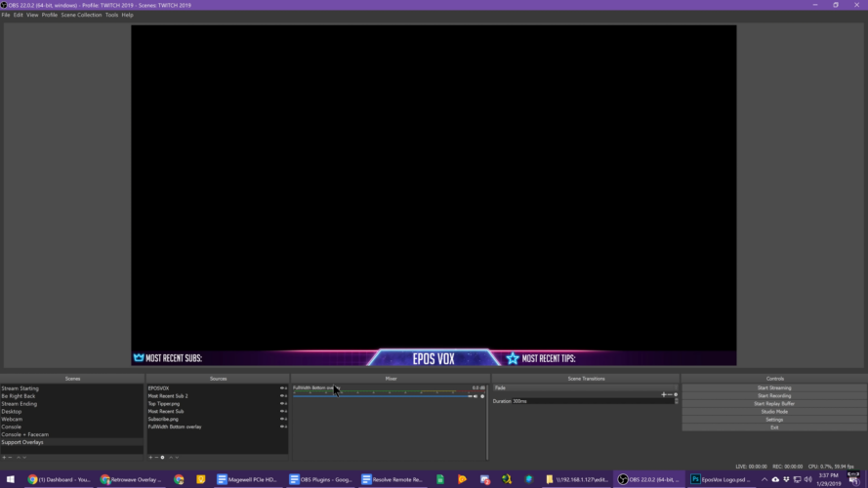
Task: Open the View menu
Action: click(32, 15)
